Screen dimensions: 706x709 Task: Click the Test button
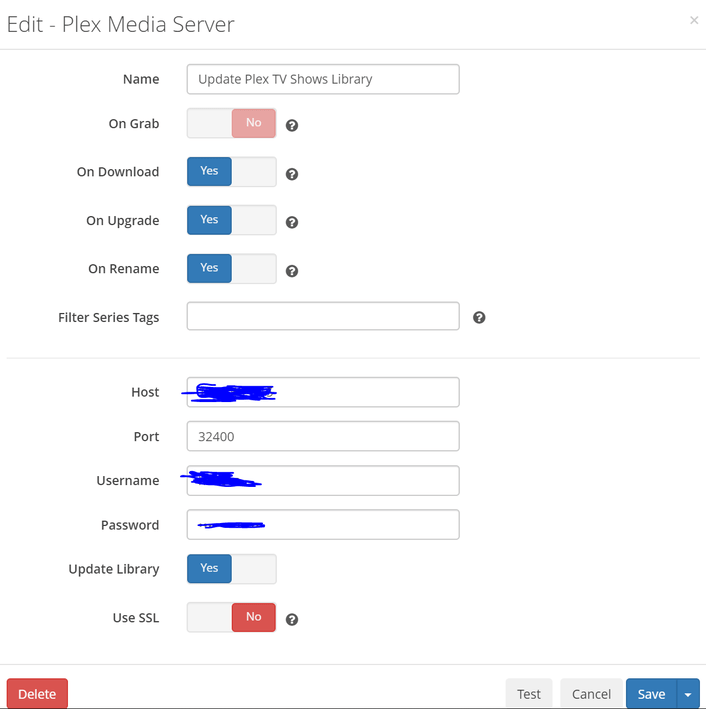[529, 694]
